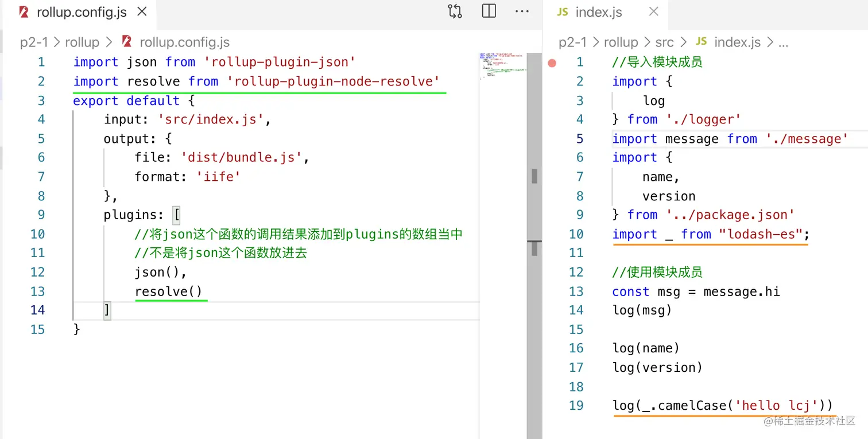The height and width of the screenshot is (439, 868).
Task: Switch to the index.js tab
Action: (605, 13)
